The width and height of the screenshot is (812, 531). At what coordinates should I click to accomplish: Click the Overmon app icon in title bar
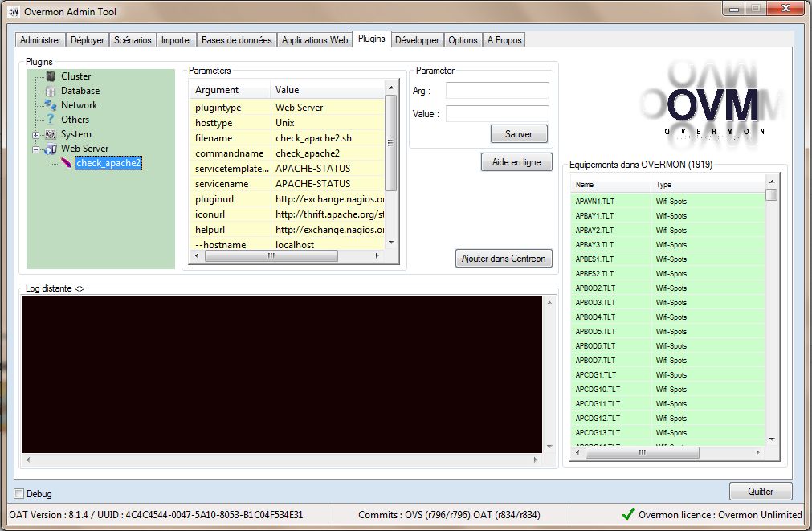click(x=14, y=11)
